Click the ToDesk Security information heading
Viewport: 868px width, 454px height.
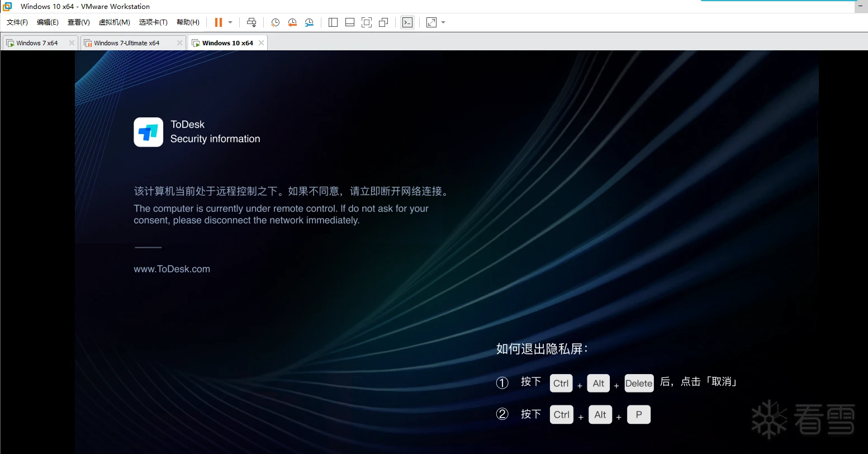pos(215,132)
